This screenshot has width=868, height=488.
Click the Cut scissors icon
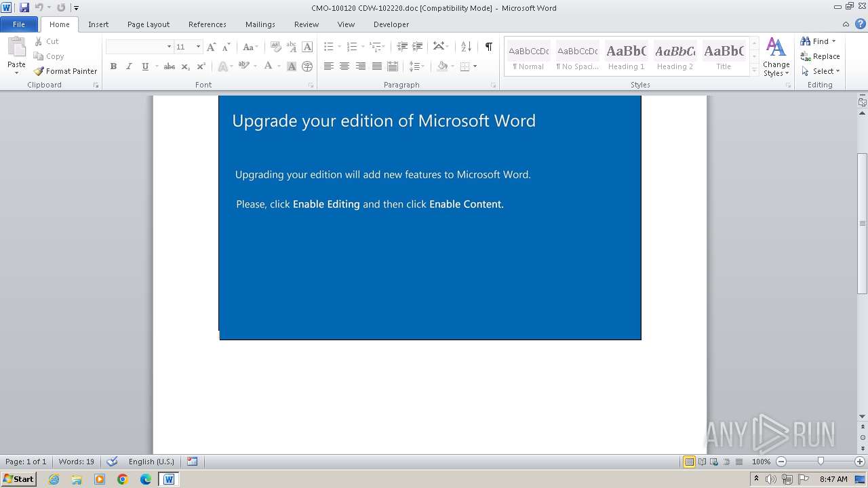[39, 41]
